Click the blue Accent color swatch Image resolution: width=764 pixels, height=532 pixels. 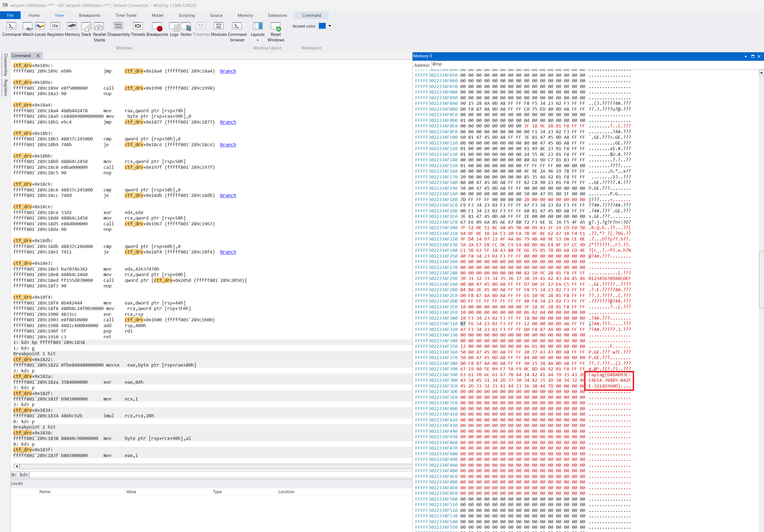tap(322, 26)
